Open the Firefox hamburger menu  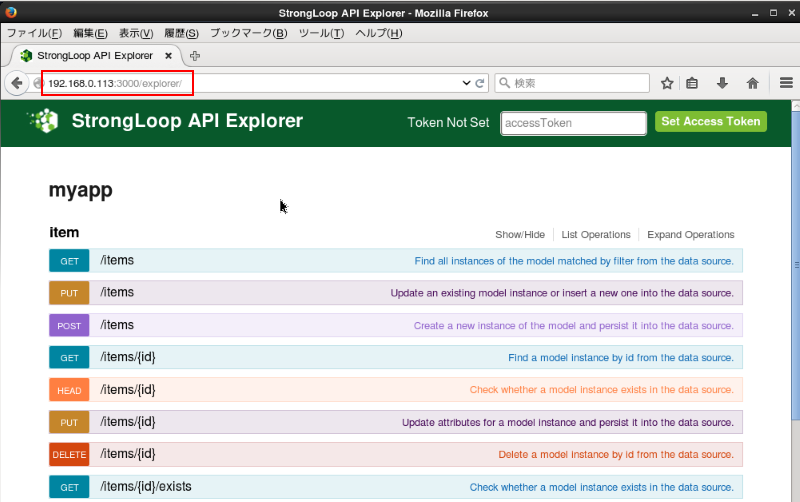tap(786, 83)
